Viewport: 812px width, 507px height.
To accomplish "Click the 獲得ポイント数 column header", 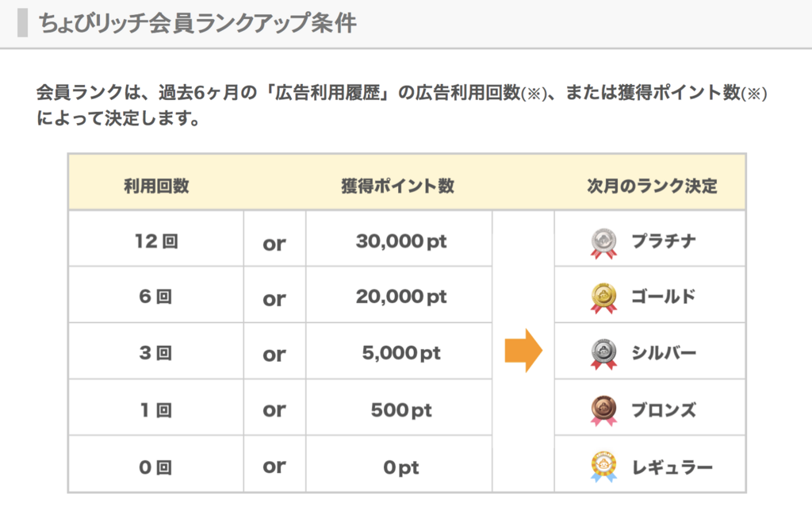I will [398, 186].
